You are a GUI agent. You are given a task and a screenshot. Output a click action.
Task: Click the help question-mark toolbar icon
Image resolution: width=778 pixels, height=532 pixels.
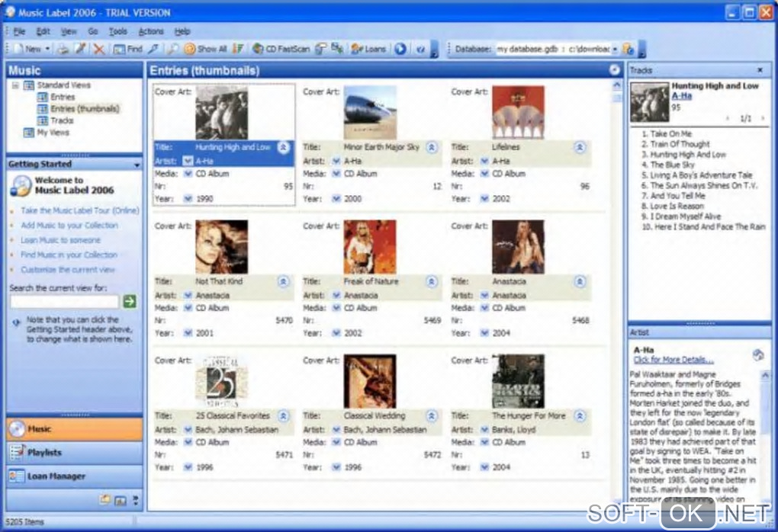click(x=421, y=49)
